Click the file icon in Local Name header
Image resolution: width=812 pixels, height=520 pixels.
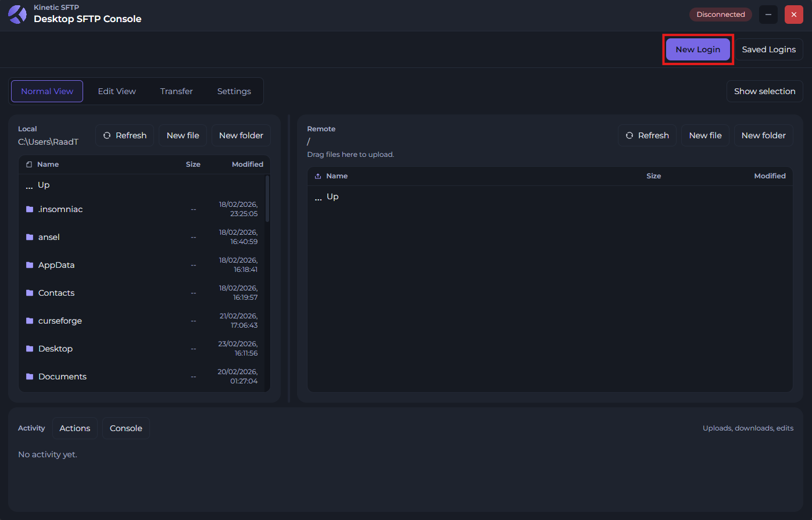point(29,164)
